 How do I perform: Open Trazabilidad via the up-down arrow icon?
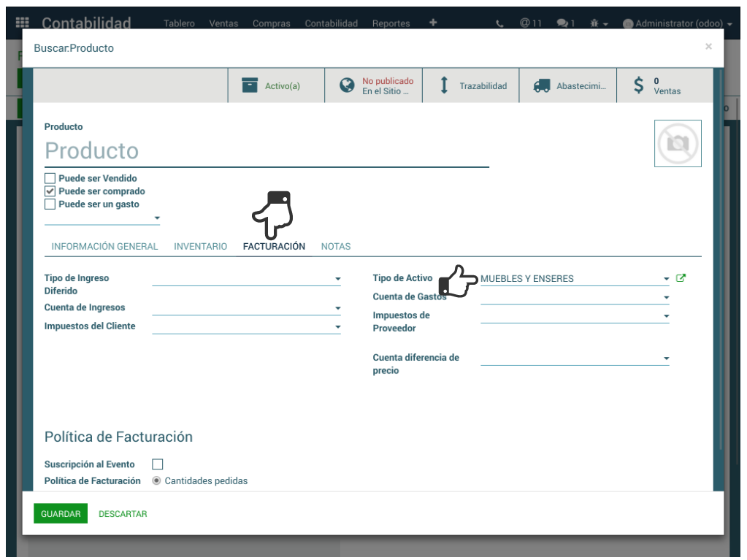click(444, 85)
